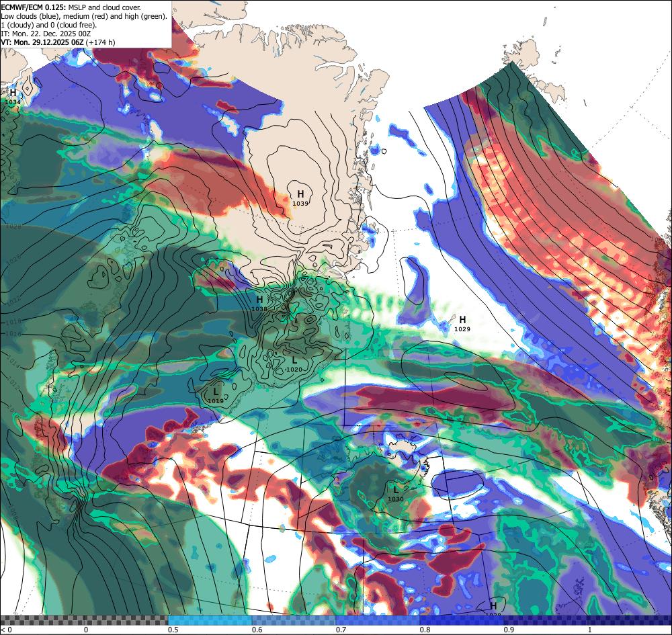Select the pressure value 1030
Screen dimensions: 672x635
pyautogui.click(x=396, y=499)
